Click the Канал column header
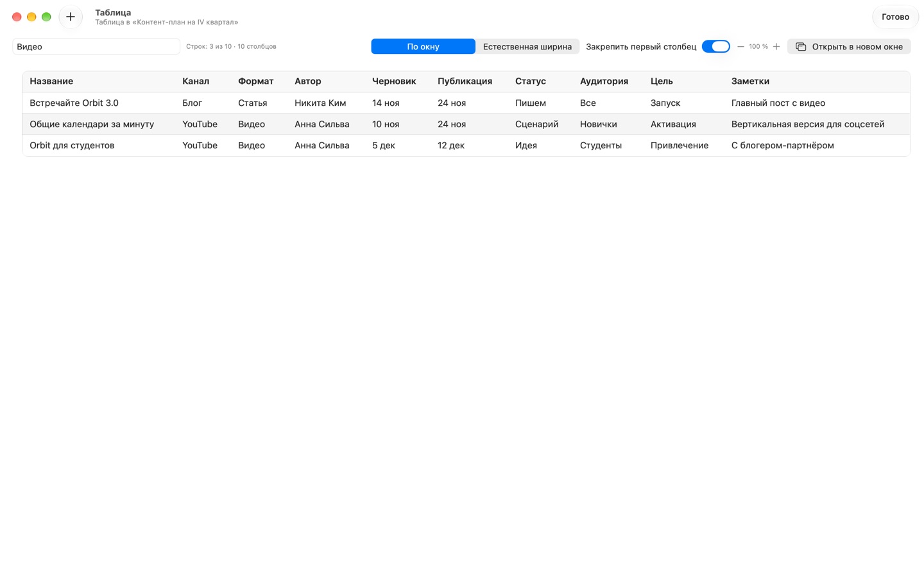This screenshot has width=924, height=578. pyautogui.click(x=196, y=81)
